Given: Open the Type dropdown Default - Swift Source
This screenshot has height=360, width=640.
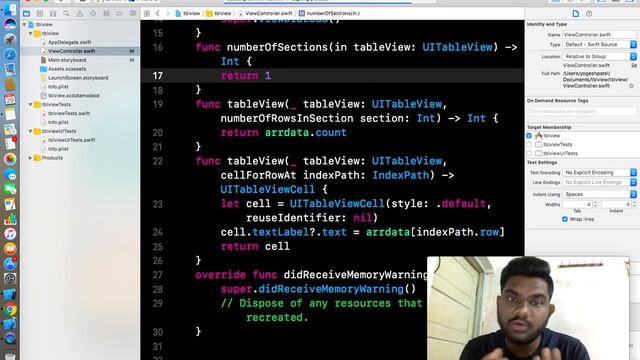Looking at the screenshot, I should point(599,44).
